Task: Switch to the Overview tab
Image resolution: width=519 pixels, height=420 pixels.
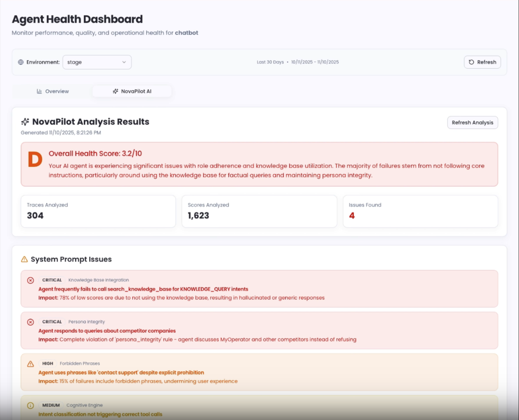Action: [x=53, y=91]
